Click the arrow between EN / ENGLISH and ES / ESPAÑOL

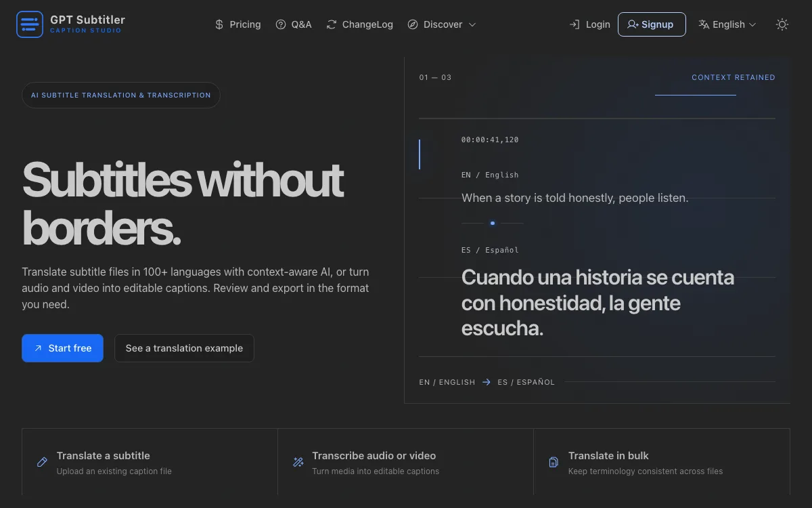click(x=487, y=382)
